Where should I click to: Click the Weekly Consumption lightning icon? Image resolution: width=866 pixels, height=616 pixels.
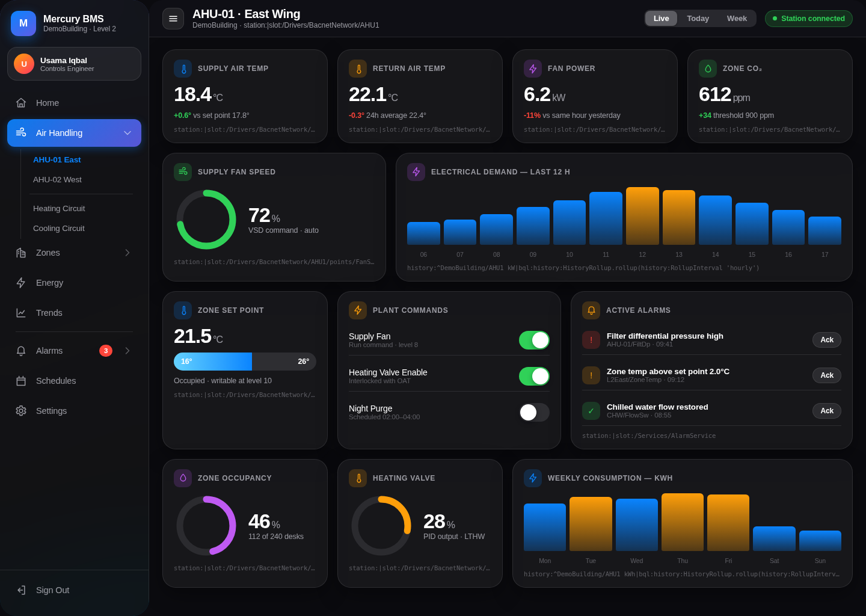point(533,478)
